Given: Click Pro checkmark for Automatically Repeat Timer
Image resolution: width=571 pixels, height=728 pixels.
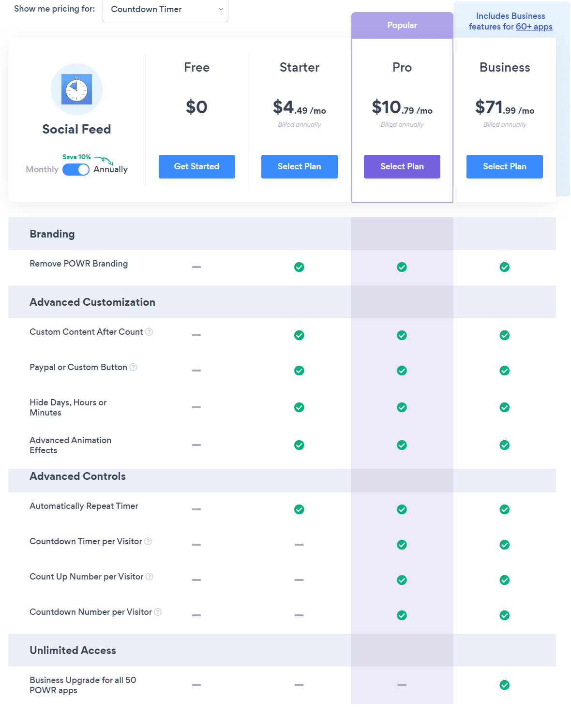Looking at the screenshot, I should (402, 509).
